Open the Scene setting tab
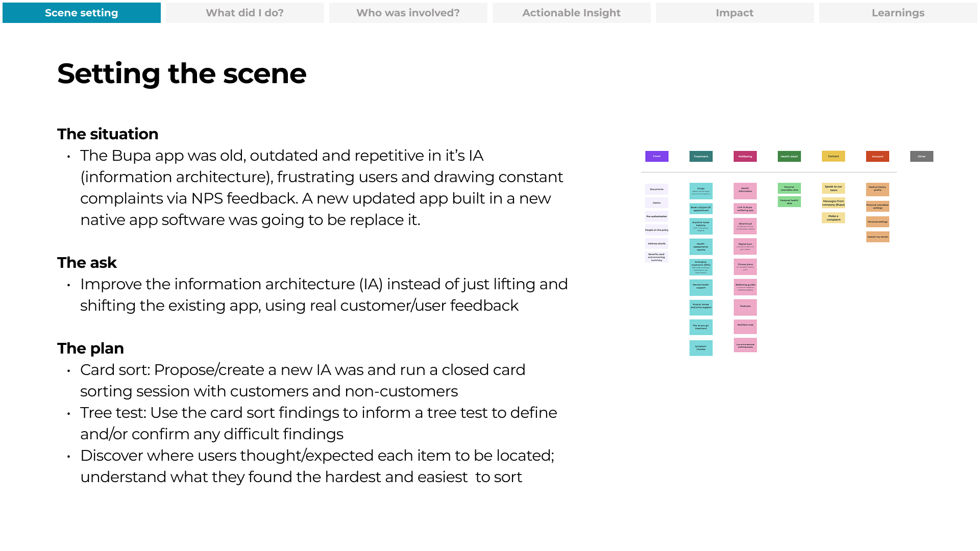This screenshot has width=980, height=551. coord(82,13)
